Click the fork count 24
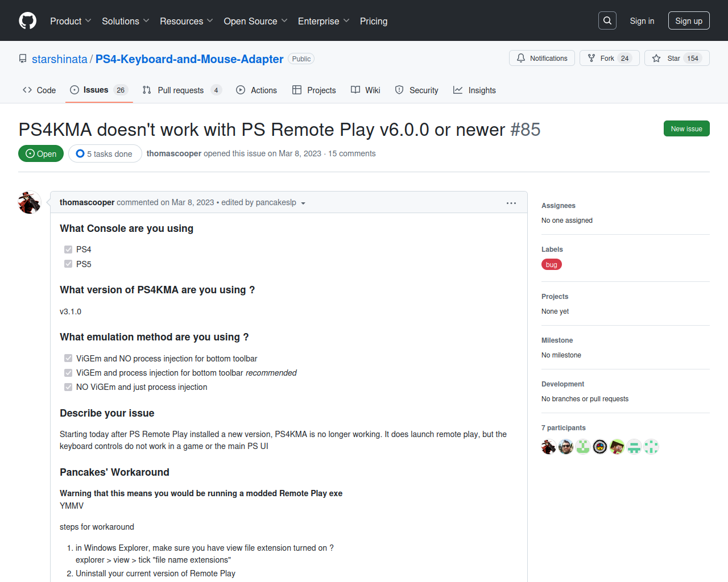Viewport: 728px width, 582px height. pos(625,58)
